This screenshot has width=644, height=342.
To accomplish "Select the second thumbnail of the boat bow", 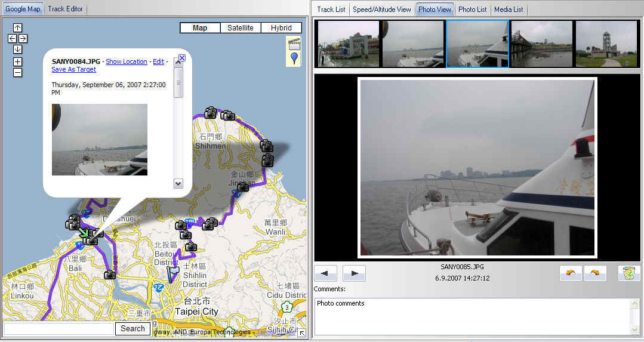I will [413, 44].
